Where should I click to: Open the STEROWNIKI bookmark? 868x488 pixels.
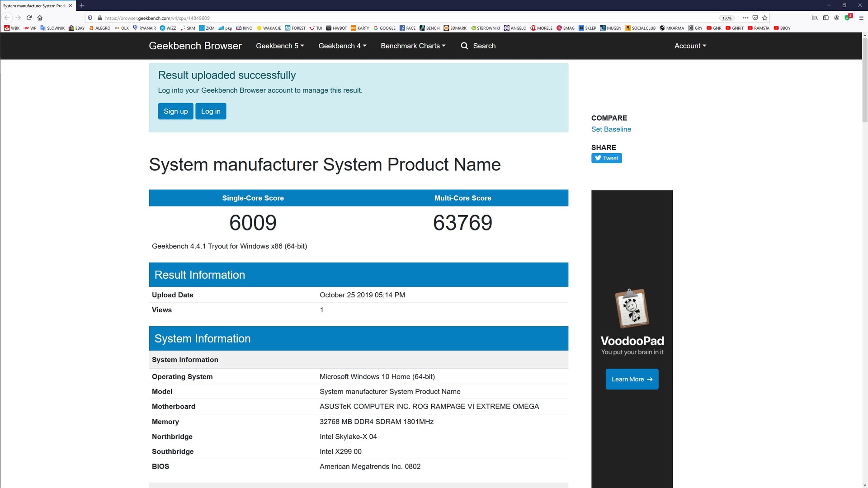pyautogui.click(x=485, y=28)
